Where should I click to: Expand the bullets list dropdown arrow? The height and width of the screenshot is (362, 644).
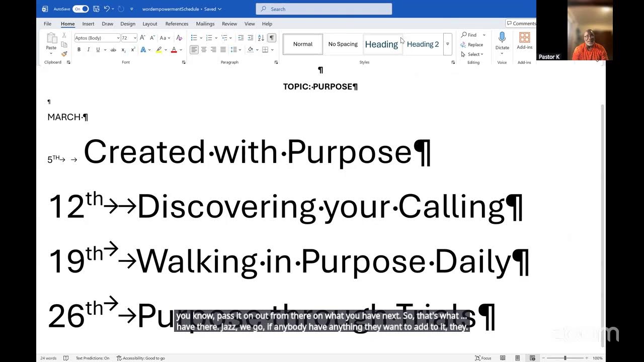(201, 38)
